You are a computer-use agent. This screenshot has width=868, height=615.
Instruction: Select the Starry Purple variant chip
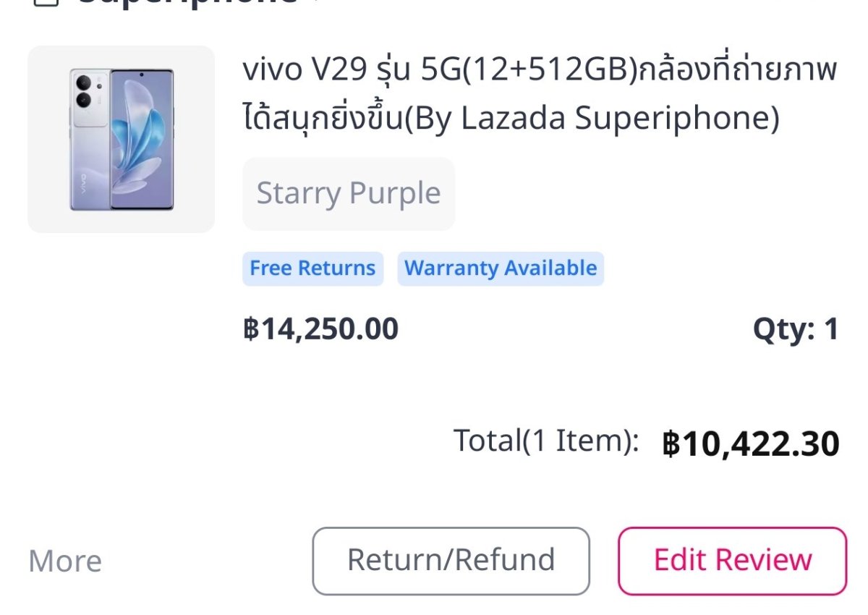tap(349, 194)
